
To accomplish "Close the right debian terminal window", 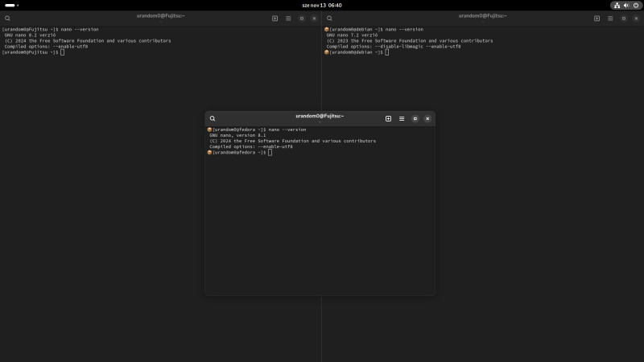I will [636, 19].
